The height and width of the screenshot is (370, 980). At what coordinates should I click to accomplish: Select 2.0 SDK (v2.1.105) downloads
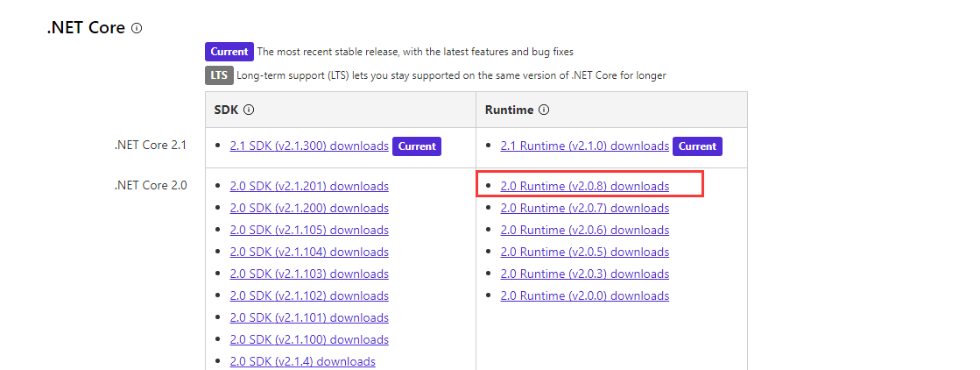[309, 230]
